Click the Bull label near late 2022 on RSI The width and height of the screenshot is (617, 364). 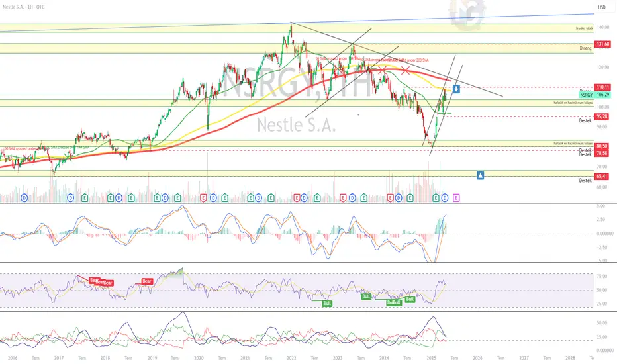coord(326,303)
